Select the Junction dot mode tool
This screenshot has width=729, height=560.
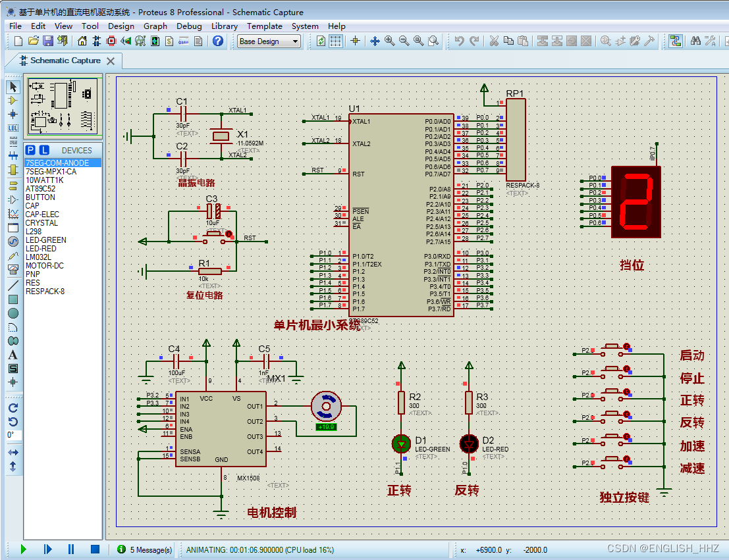[x=13, y=114]
